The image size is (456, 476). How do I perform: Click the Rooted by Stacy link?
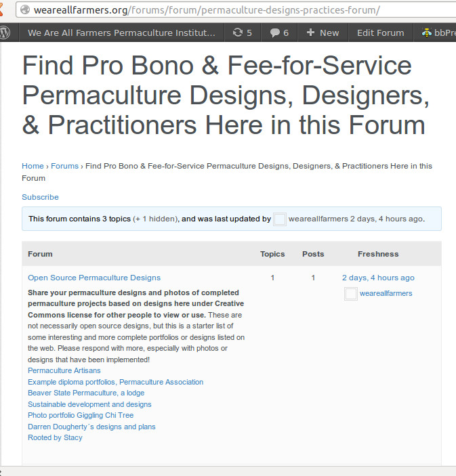point(55,437)
